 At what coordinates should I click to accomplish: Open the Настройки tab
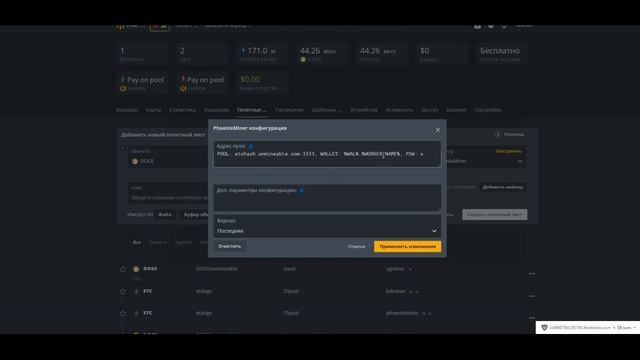(487, 110)
